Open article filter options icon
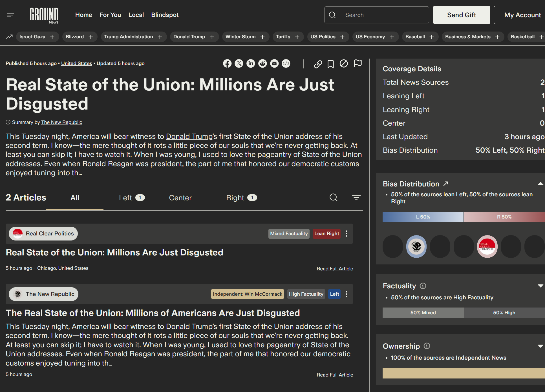 356,198
